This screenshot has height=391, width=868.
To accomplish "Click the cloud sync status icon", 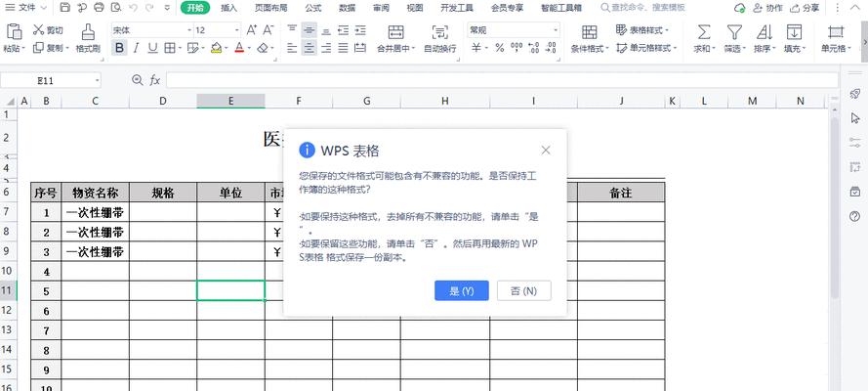I will (739, 8).
